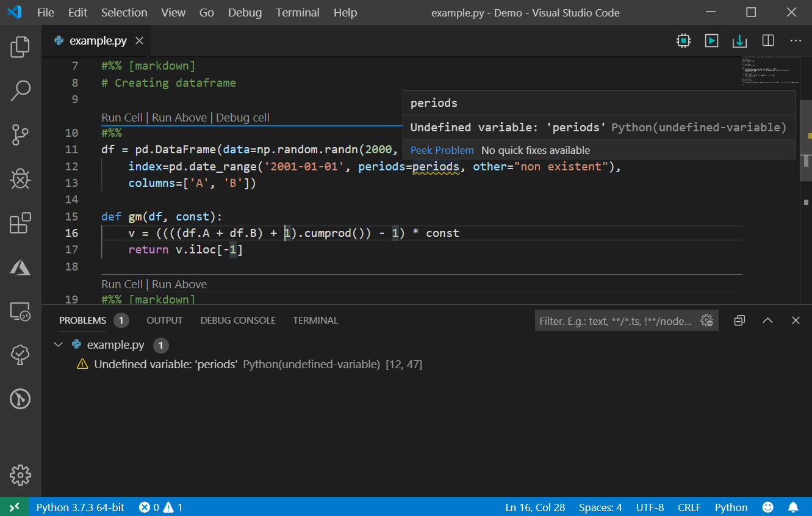The height and width of the screenshot is (516, 812).
Task: Select Python language mode in status bar
Action: pyautogui.click(x=731, y=507)
